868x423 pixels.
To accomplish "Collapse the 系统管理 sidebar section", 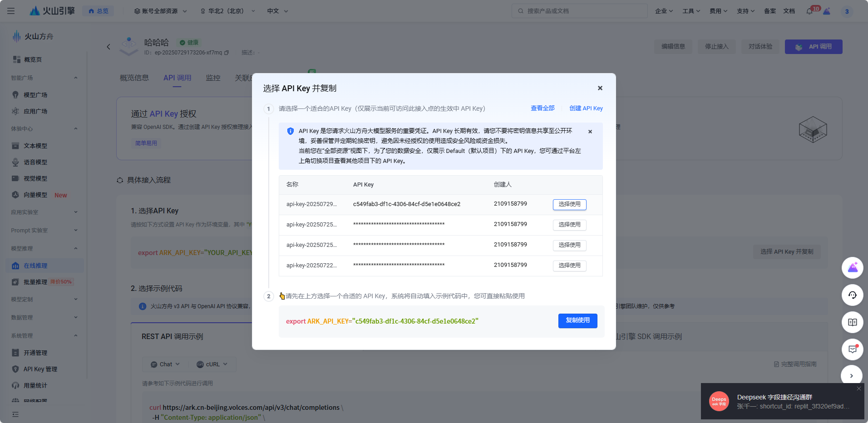I will click(x=76, y=335).
